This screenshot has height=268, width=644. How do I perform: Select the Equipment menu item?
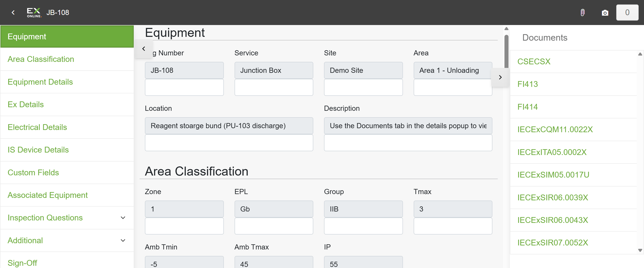tap(67, 36)
